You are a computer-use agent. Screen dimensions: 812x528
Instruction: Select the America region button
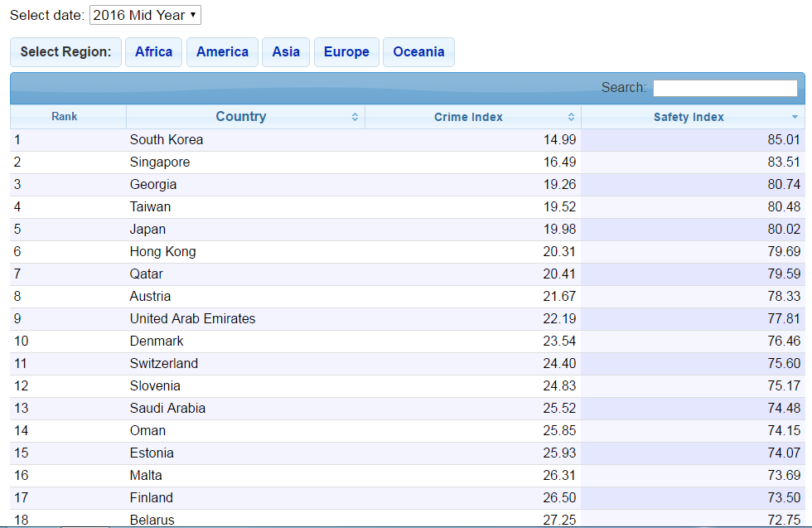tap(222, 52)
